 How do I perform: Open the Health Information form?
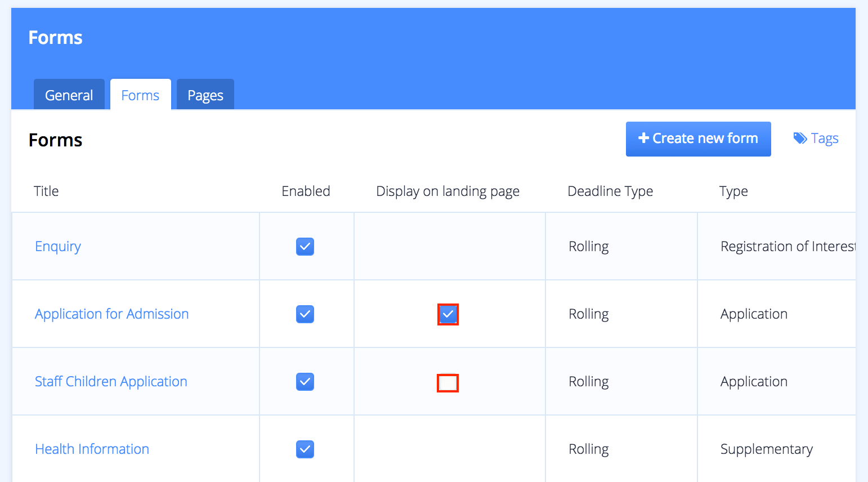click(92, 449)
